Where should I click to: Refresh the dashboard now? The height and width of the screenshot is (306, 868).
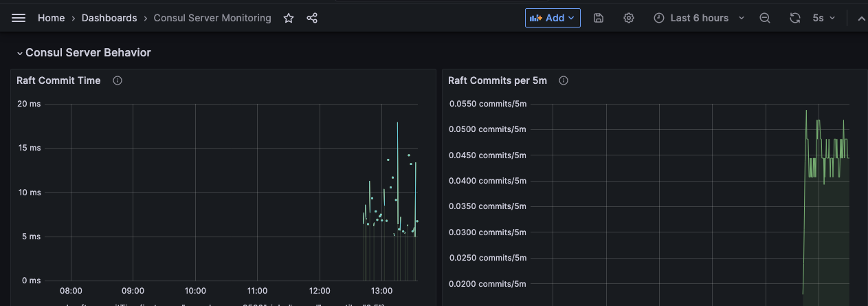[x=795, y=18]
